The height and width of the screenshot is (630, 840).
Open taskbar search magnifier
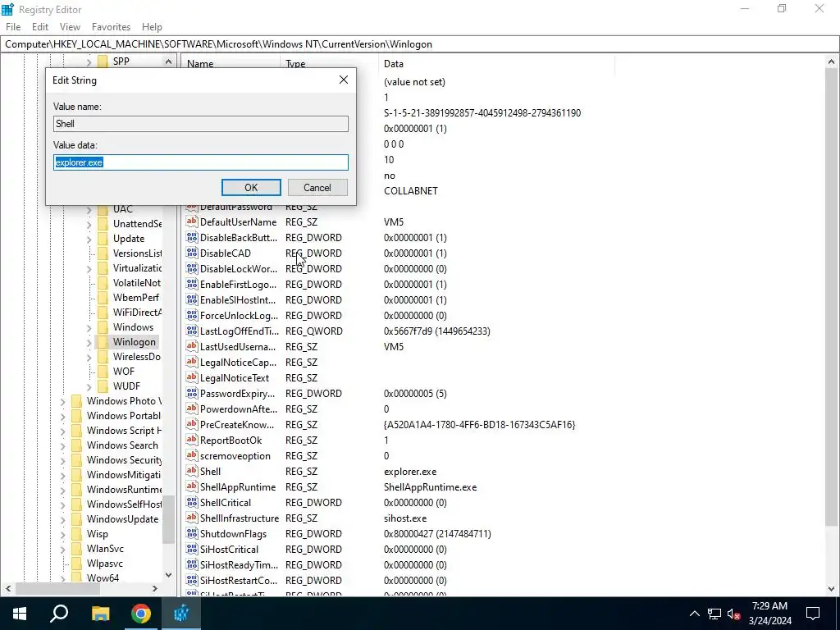click(59, 614)
